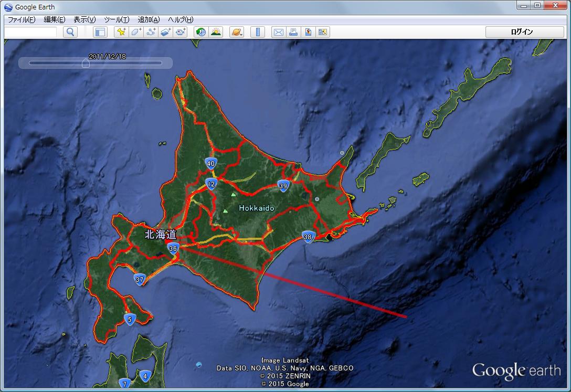Open the ヘルプ(H) menu
Screen dimensions: 571x392
[181, 19]
